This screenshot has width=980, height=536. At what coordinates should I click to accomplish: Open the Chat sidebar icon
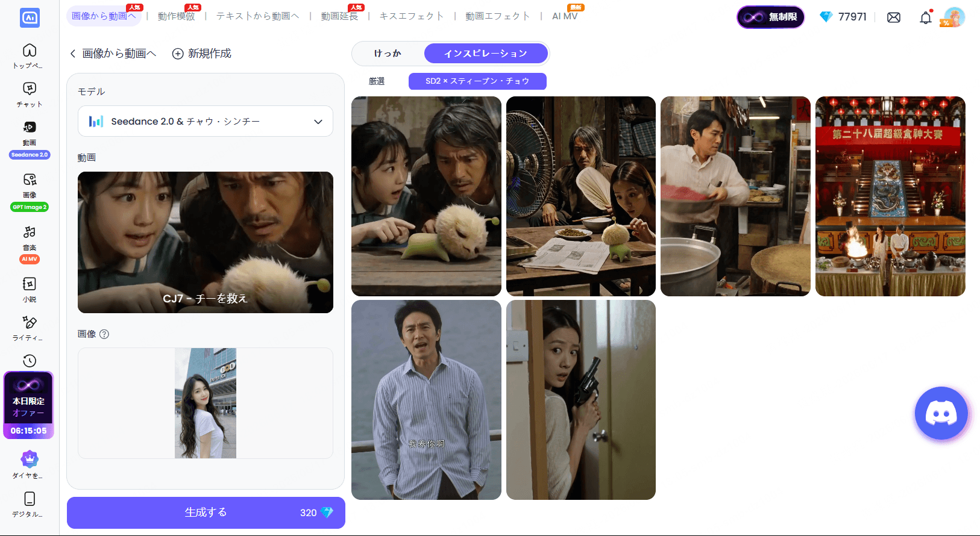pyautogui.click(x=30, y=89)
